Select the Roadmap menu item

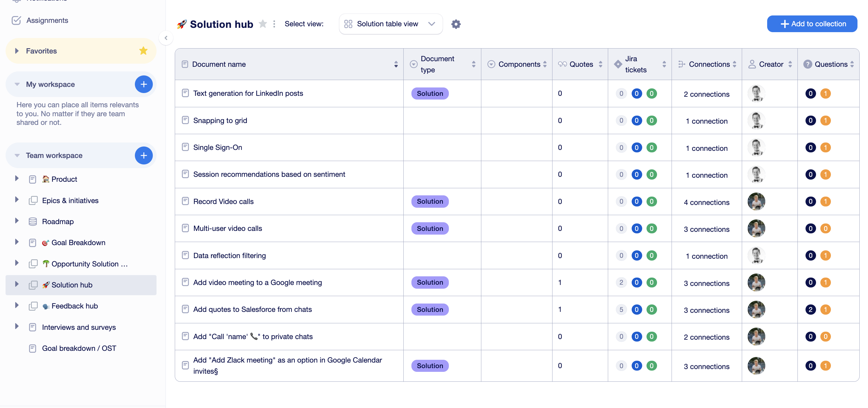coord(58,221)
